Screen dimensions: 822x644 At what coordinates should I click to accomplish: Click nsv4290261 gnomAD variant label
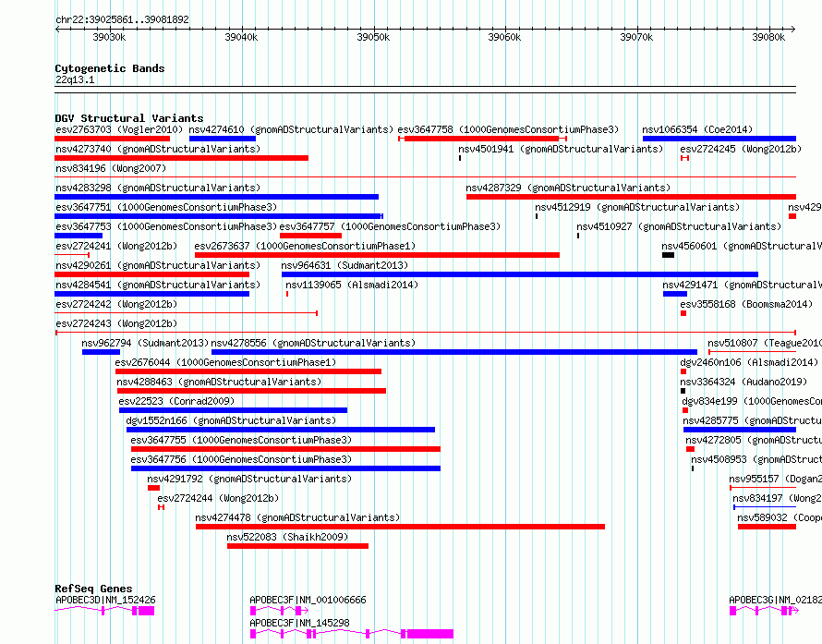click(158, 265)
